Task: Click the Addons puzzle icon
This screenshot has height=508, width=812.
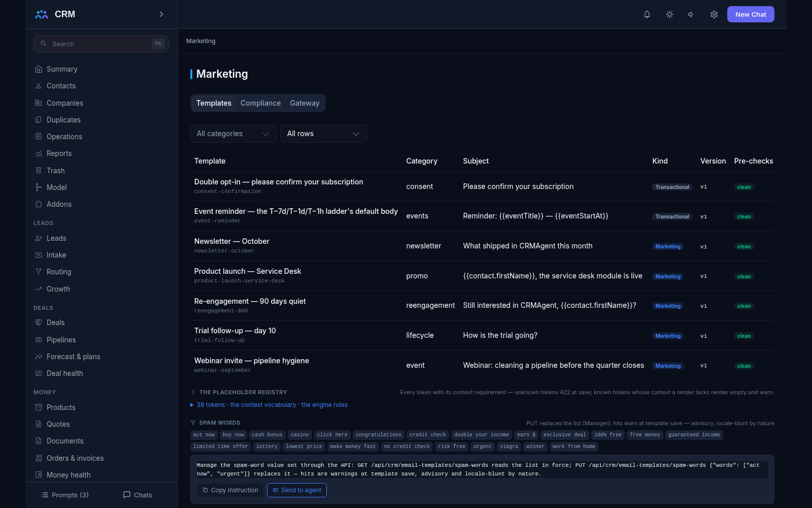Action: click(x=39, y=204)
